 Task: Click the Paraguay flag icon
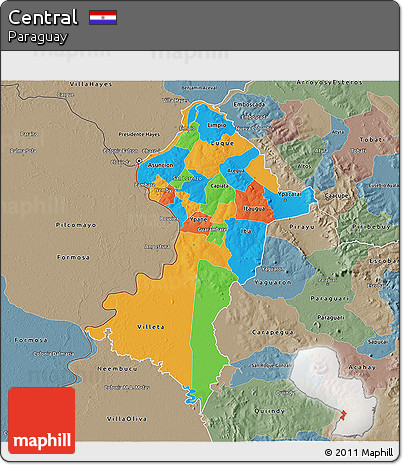coord(103,18)
